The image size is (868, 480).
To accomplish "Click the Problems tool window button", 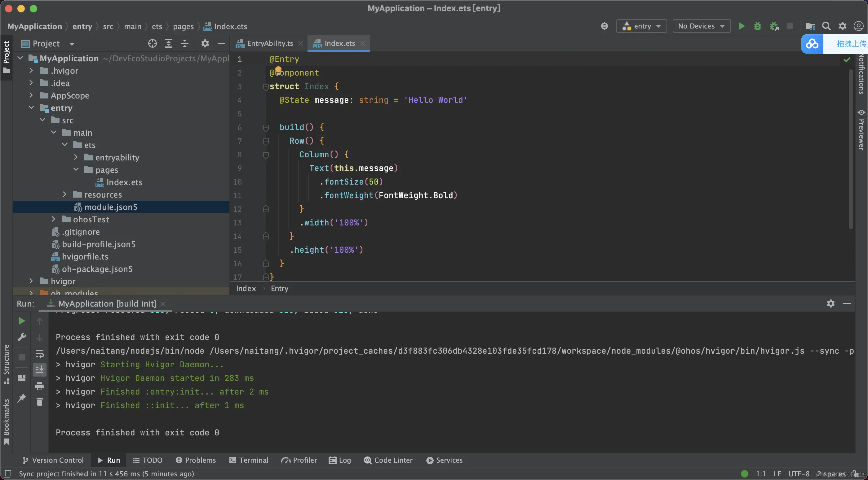I will point(196,460).
